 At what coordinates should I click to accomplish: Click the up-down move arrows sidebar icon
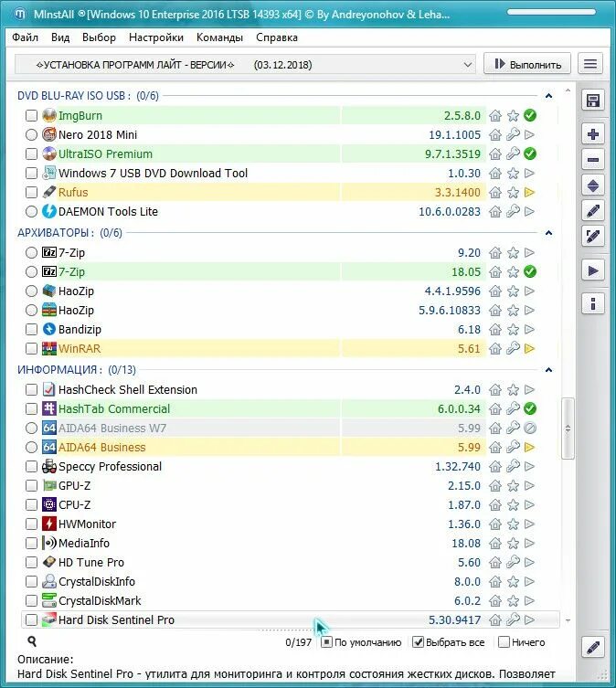pos(593,185)
